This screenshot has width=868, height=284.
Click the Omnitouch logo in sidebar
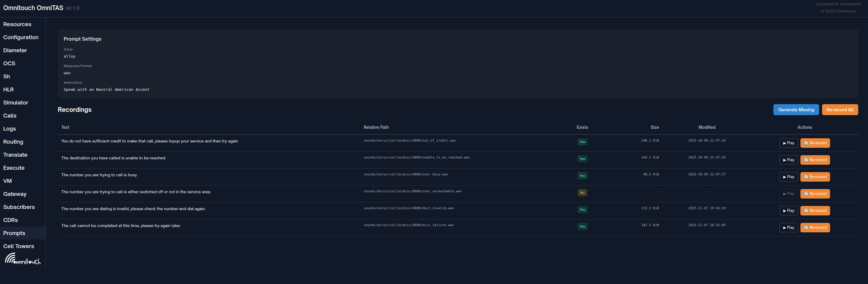[x=23, y=259]
